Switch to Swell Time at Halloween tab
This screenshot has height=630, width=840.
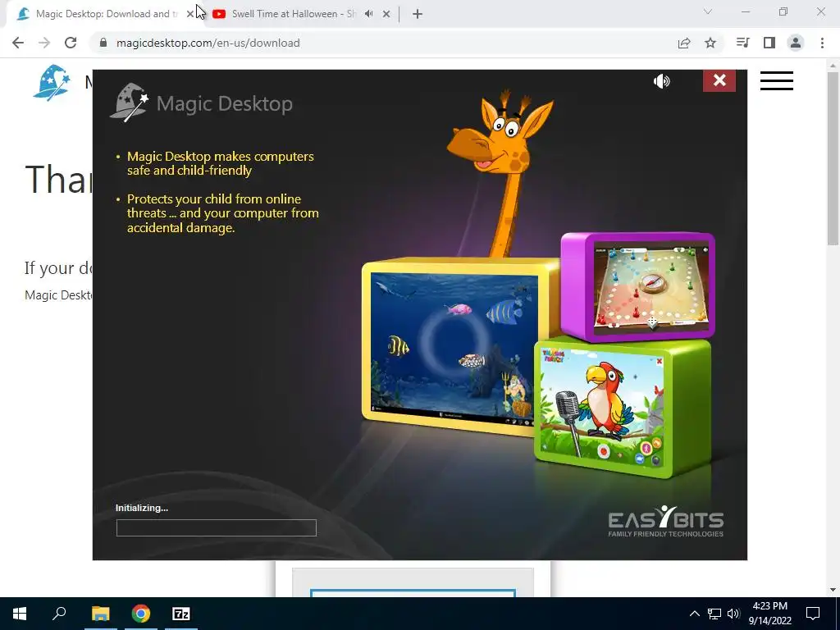click(x=294, y=14)
